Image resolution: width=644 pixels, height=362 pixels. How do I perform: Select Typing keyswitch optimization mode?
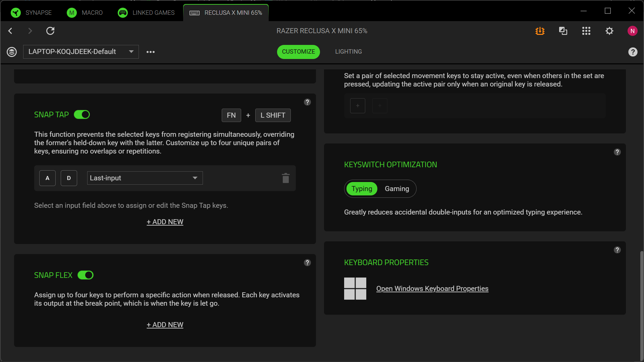tap(362, 189)
